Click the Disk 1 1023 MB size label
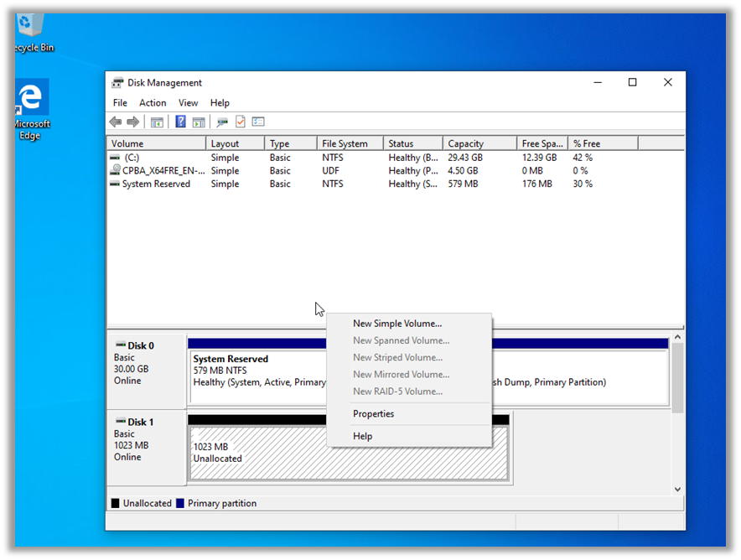This screenshot has width=741, height=560. tap(131, 445)
